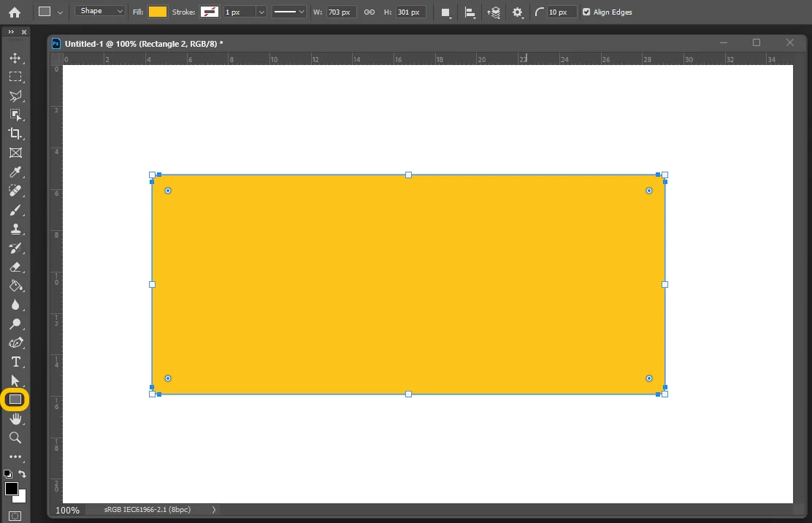Open stroke width dropdown arrow
This screenshot has width=812, height=523.
point(261,12)
